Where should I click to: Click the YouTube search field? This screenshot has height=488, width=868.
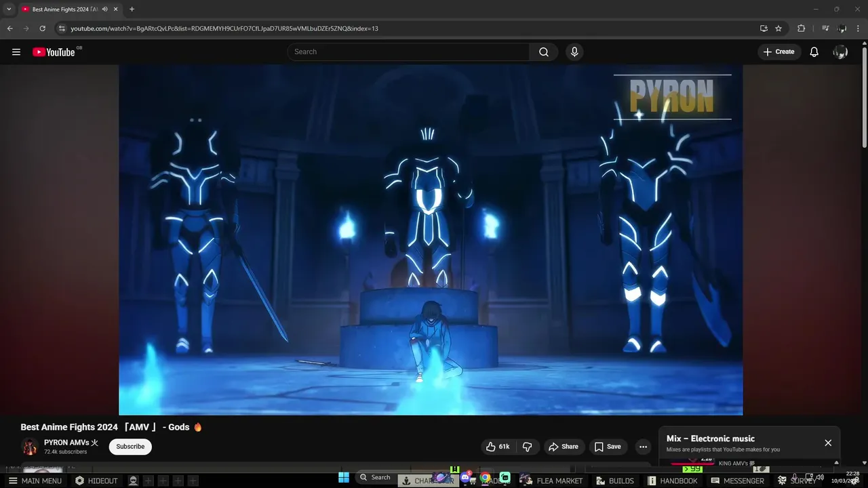[409, 52]
